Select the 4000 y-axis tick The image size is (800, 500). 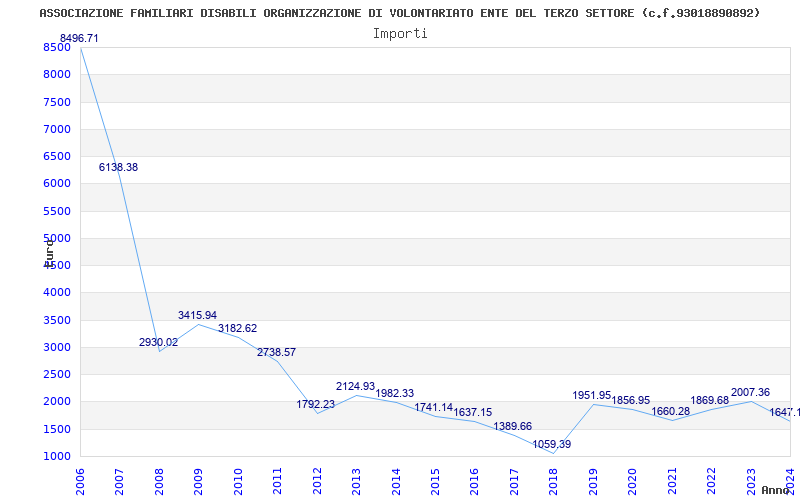click(57, 293)
